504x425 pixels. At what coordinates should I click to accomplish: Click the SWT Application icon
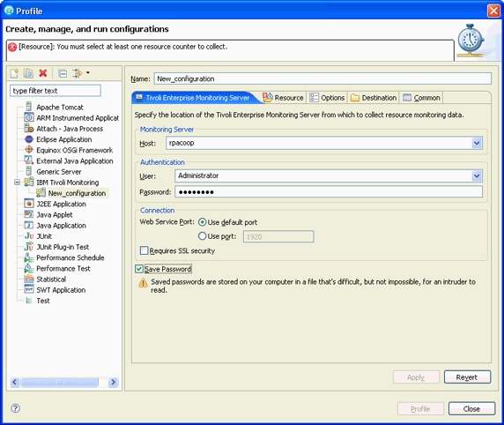[x=29, y=289]
